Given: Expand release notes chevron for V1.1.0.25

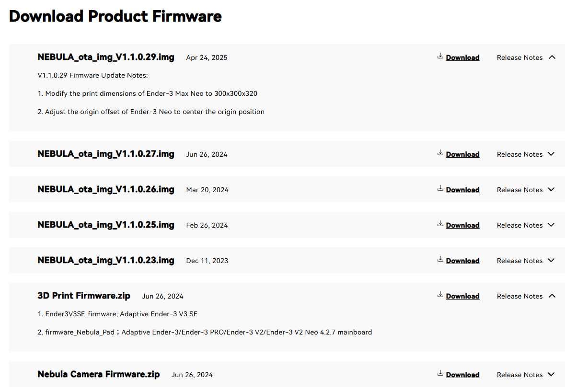Looking at the screenshot, I should coord(551,225).
